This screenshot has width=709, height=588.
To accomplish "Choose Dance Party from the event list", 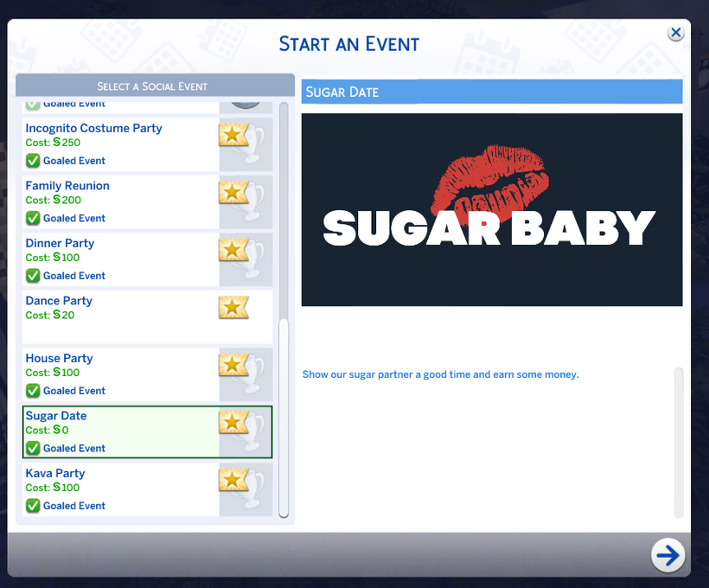I will [x=147, y=317].
